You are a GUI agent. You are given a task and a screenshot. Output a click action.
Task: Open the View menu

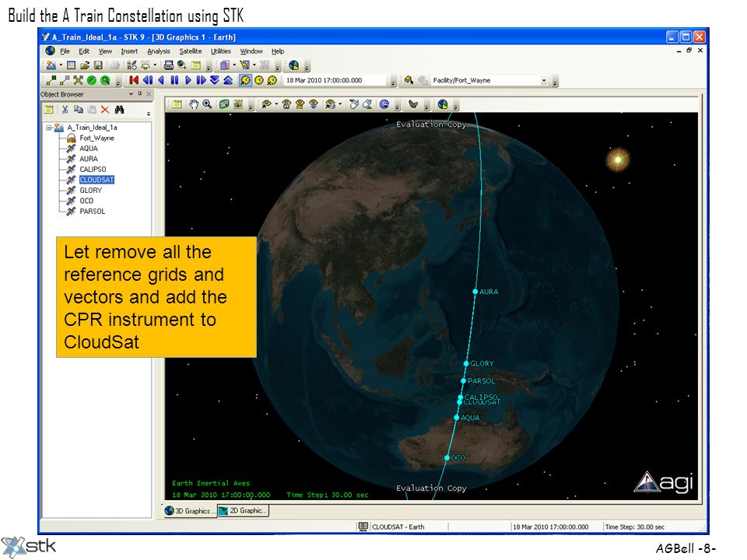click(x=105, y=51)
